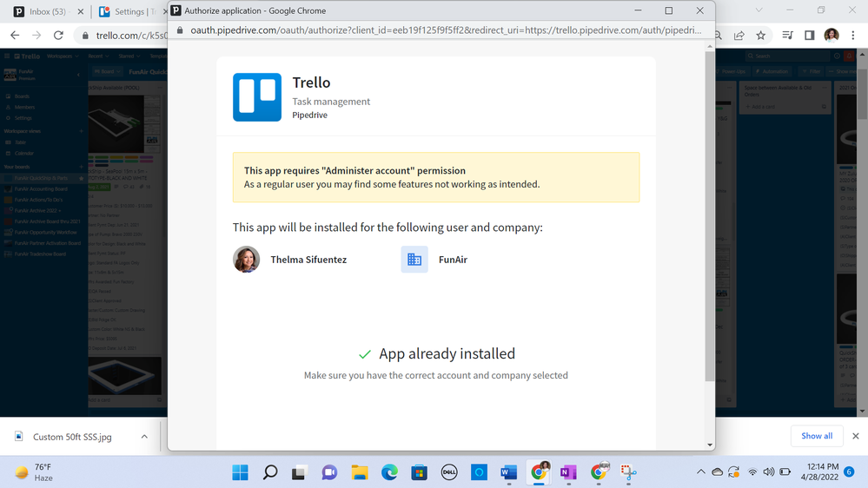This screenshot has width=868, height=488.
Task: Click the share icon in Chrome's address bar
Action: [x=739, y=36]
